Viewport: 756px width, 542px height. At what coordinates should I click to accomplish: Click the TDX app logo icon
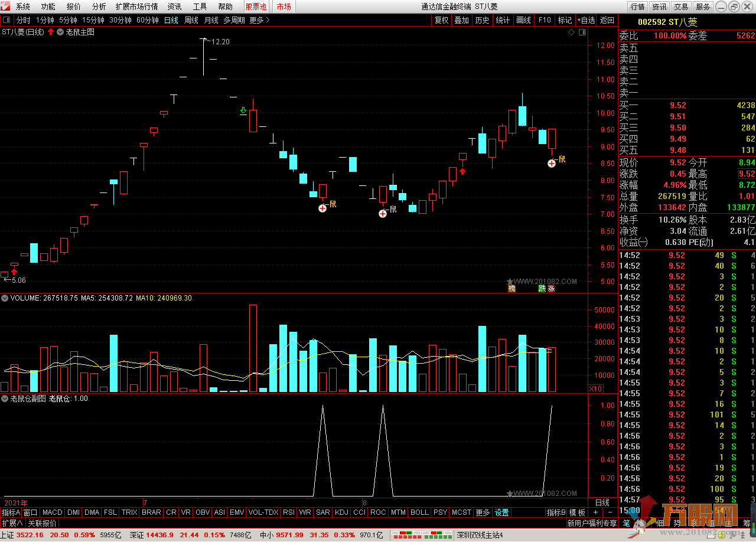coord(5,6)
